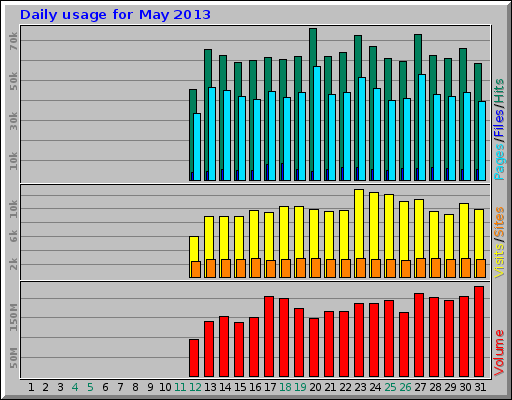The image size is (512, 400).
Task: Click the red 'Volume' legend label
Action: pos(499,353)
